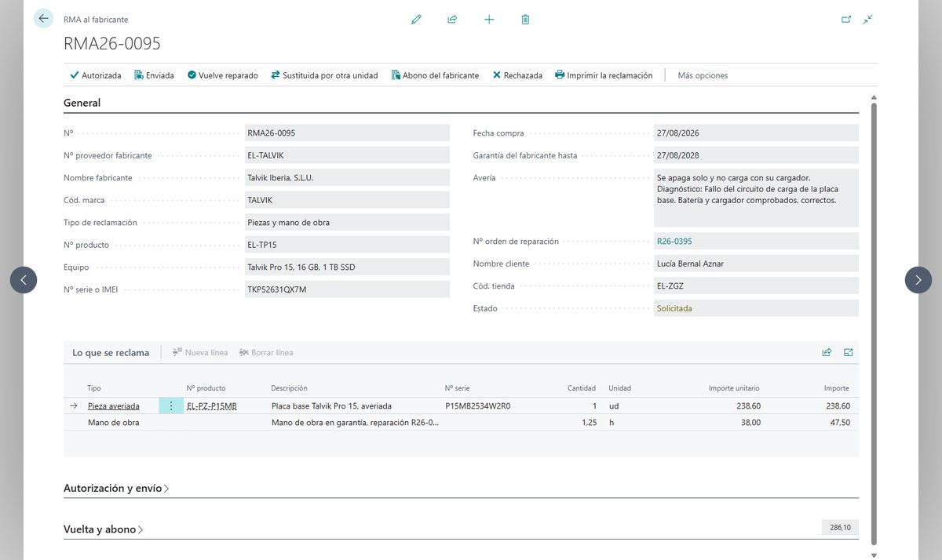Click the collapse page arrows icon
Image resolution: width=942 pixels, height=560 pixels.
coord(867,20)
